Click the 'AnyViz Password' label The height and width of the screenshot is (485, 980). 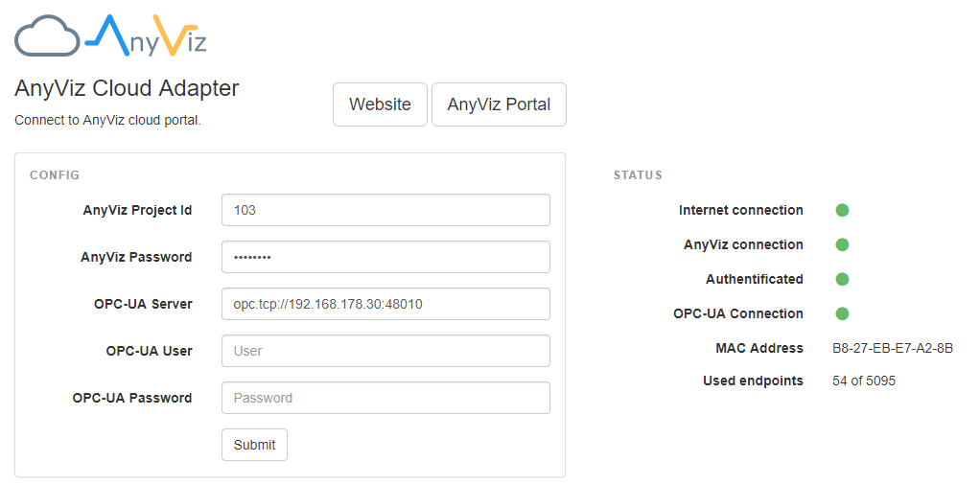[136, 257]
